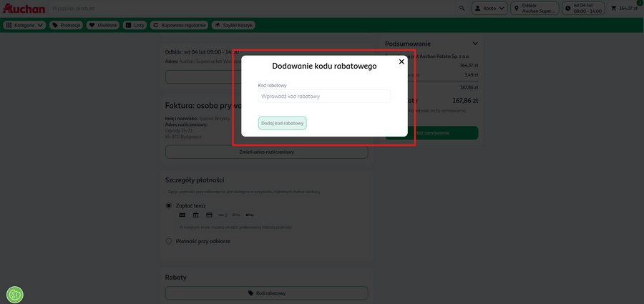Viewport: 644px width, 304px height.
Task: Open the 'Odbiór Auchan Super' location selector
Action: point(537,8)
